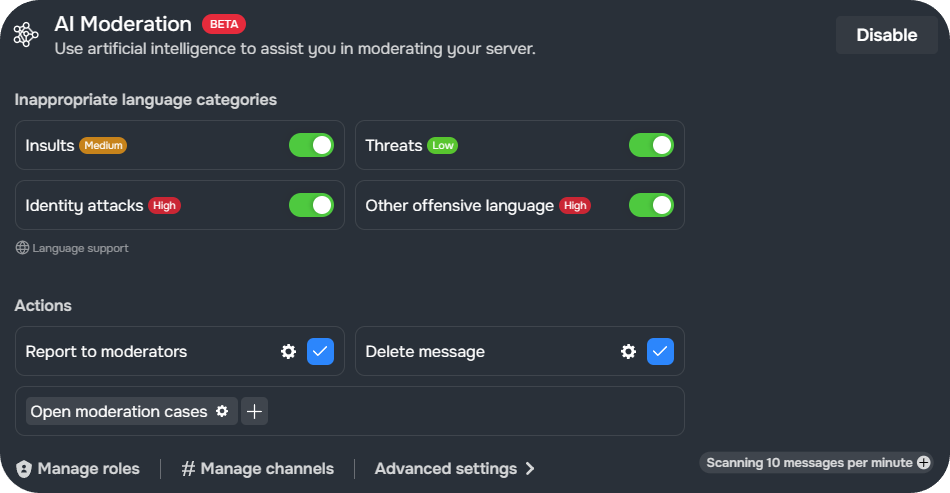Screen dimensions: 950x493
Task: Click the shield icon for Manage roles
Action: click(x=24, y=469)
